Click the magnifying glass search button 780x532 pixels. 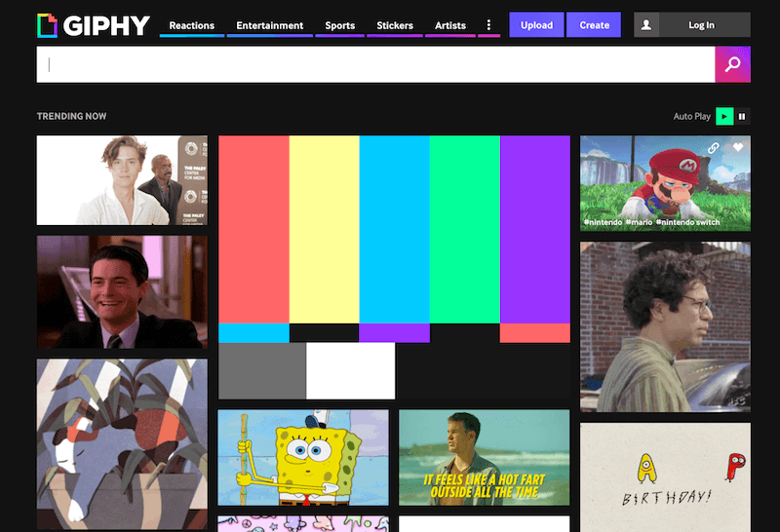point(733,64)
